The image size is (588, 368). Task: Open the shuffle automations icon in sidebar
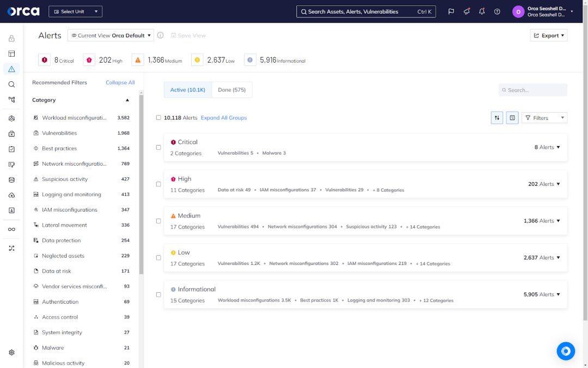(x=11, y=248)
